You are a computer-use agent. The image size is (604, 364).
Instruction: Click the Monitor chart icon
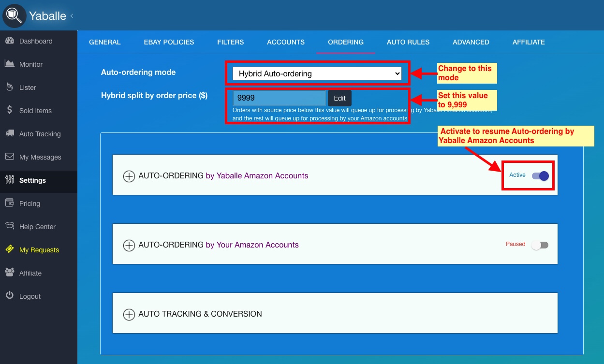click(10, 64)
